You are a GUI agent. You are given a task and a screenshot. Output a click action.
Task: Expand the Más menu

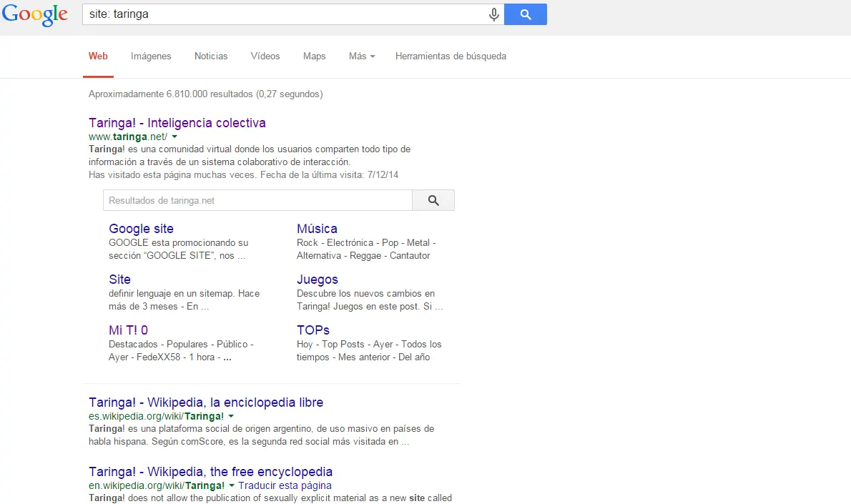[361, 56]
